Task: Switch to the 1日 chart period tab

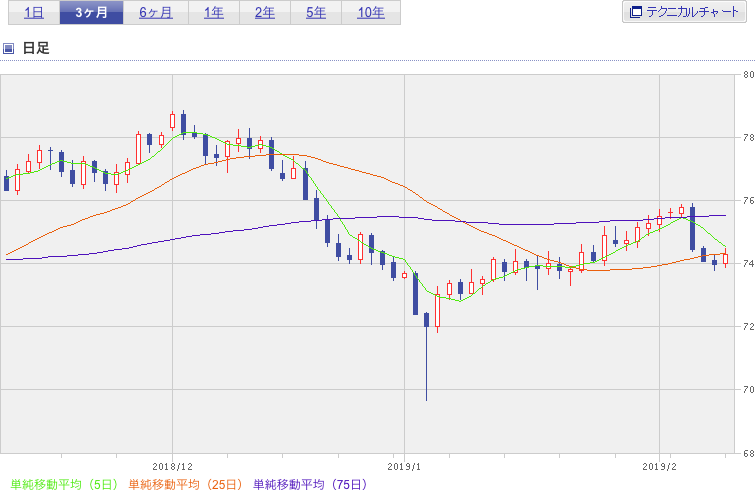Action: 34,13
